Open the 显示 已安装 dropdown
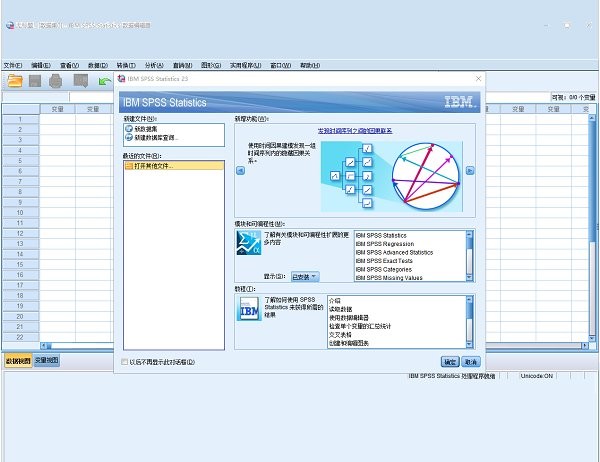This screenshot has width=600, height=462. [304, 276]
